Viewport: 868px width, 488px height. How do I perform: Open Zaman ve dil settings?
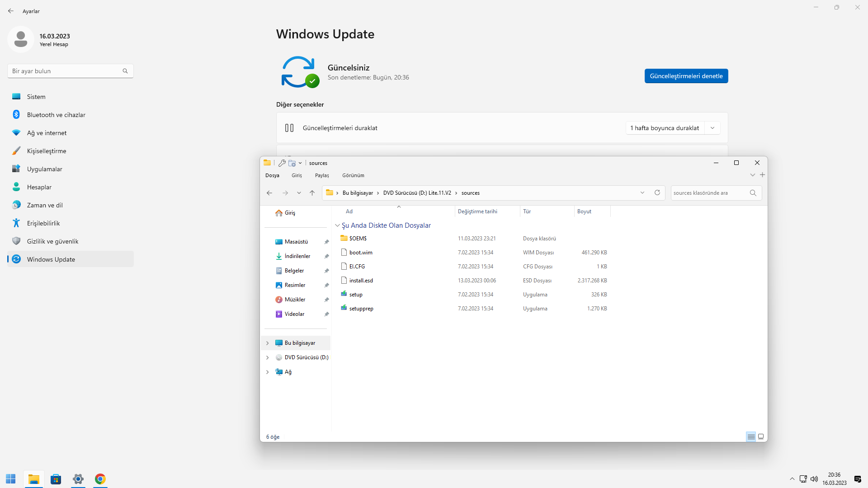coord(70,205)
